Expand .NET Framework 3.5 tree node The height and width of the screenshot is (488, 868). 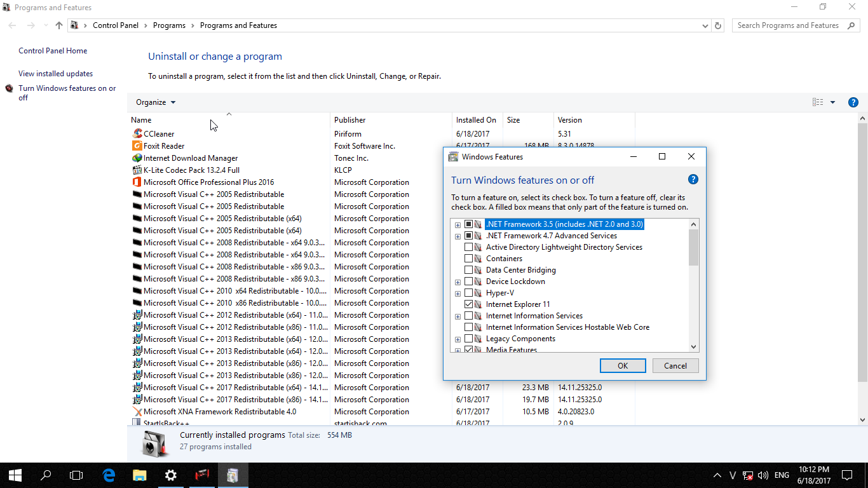tap(458, 225)
